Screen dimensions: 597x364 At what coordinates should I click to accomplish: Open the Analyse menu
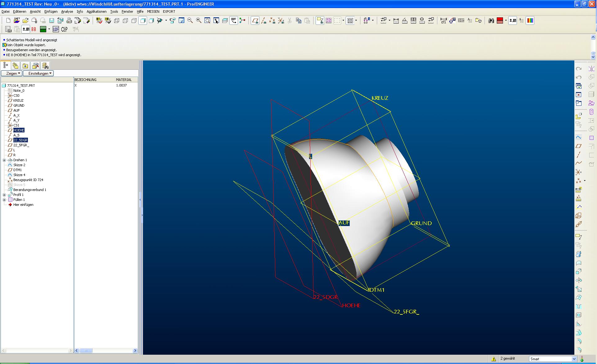[67, 11]
